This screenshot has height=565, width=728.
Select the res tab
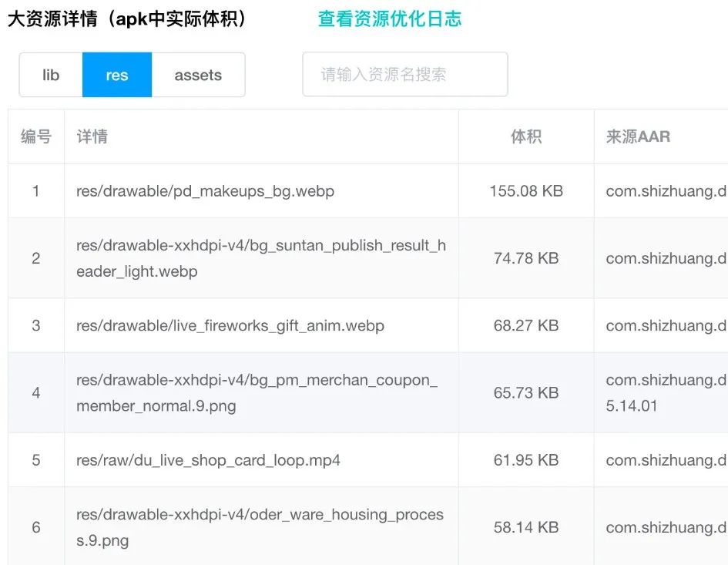(117, 75)
